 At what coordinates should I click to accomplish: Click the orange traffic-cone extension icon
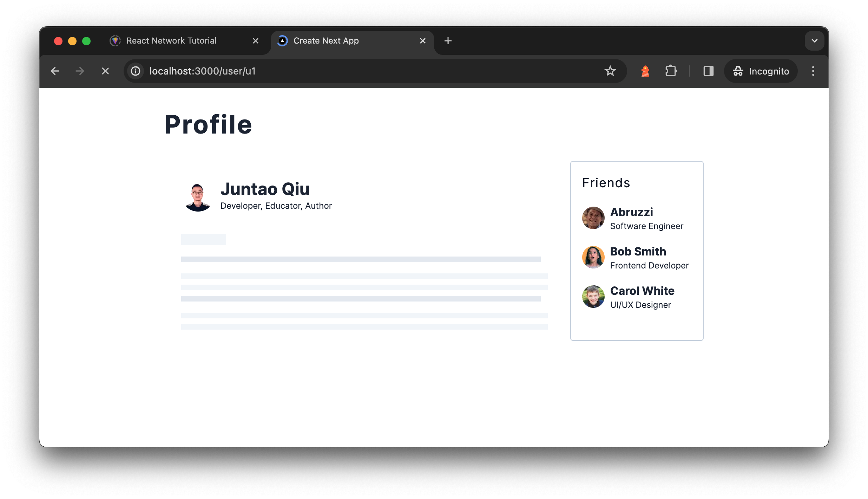645,71
